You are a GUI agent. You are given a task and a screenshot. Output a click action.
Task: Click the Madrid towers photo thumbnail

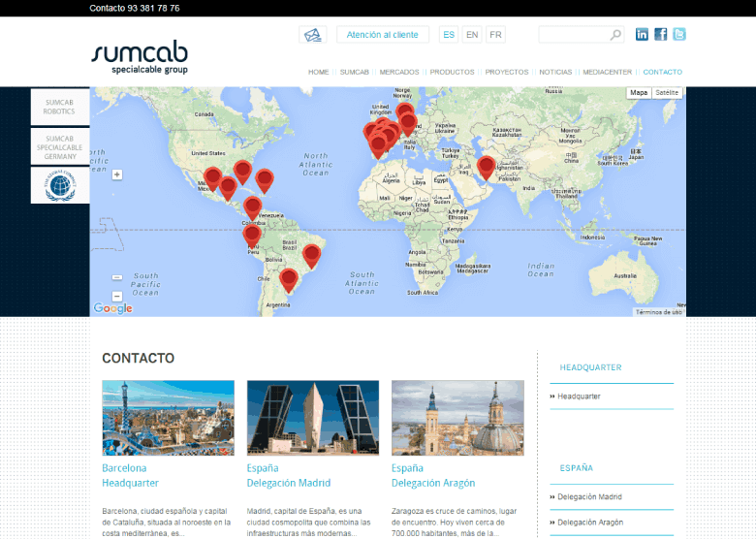[313, 418]
